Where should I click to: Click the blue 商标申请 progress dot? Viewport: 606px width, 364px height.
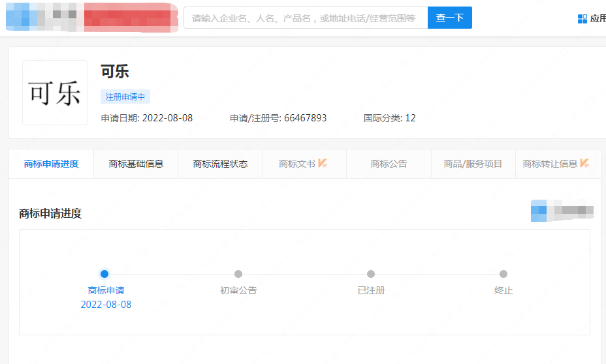coord(104,274)
